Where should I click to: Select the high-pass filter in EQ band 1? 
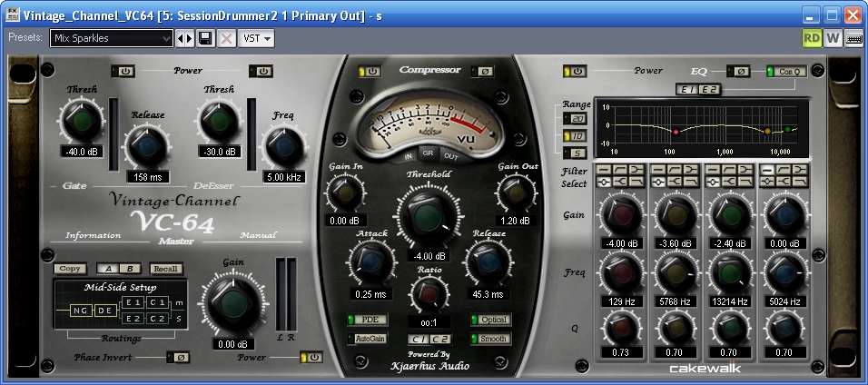point(620,170)
